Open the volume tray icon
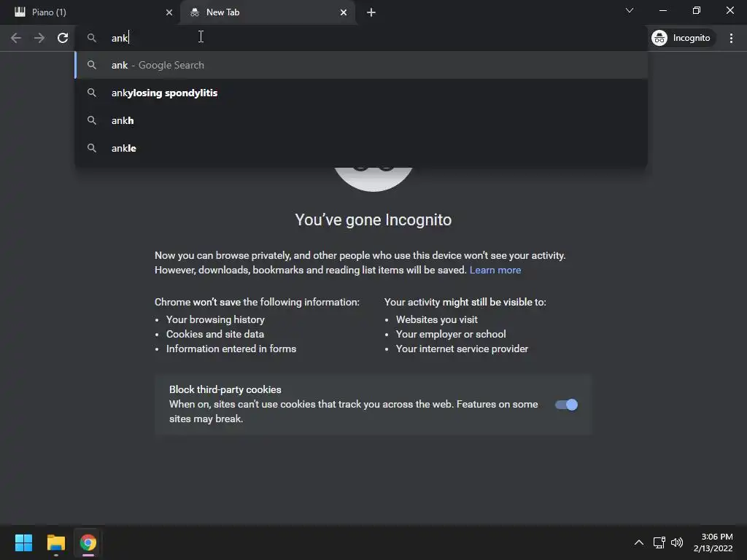747x560 pixels. (x=676, y=542)
